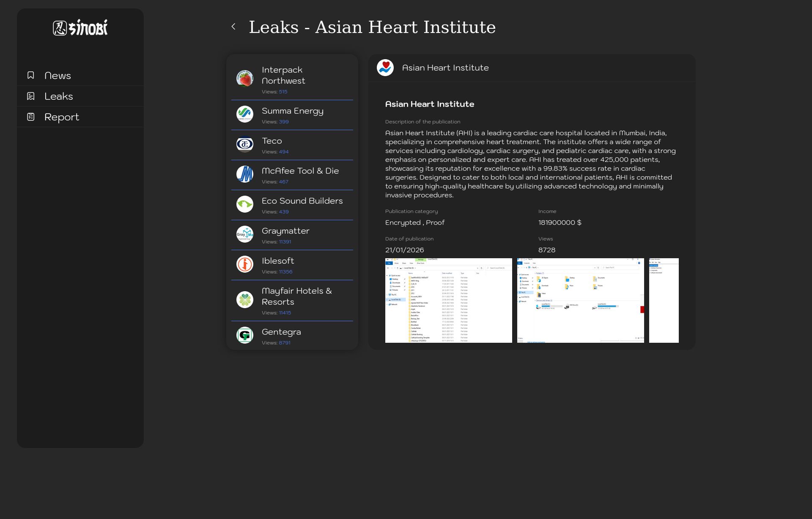
Task: Click the Sinobi logo
Action: 80,28
